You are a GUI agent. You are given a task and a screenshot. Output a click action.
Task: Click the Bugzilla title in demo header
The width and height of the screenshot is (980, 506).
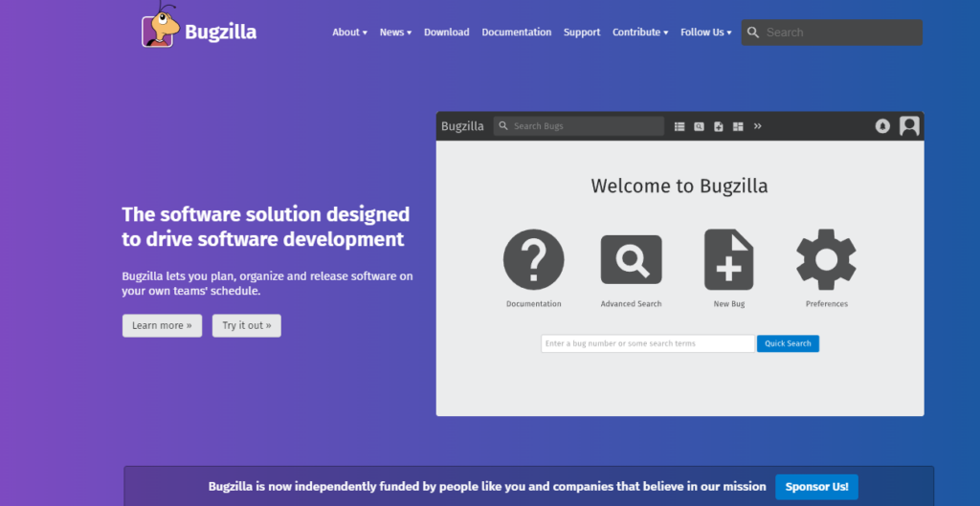click(462, 126)
